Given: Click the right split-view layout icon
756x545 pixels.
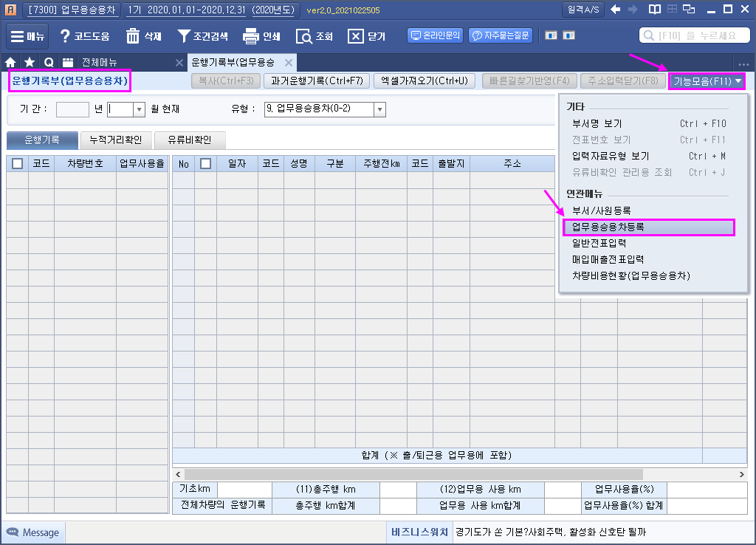Looking at the screenshot, I should [569, 35].
